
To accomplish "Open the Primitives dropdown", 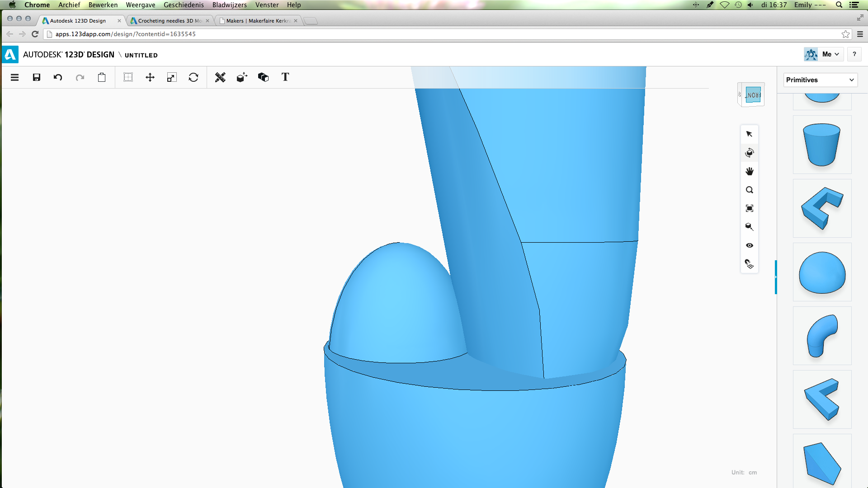I will click(820, 80).
